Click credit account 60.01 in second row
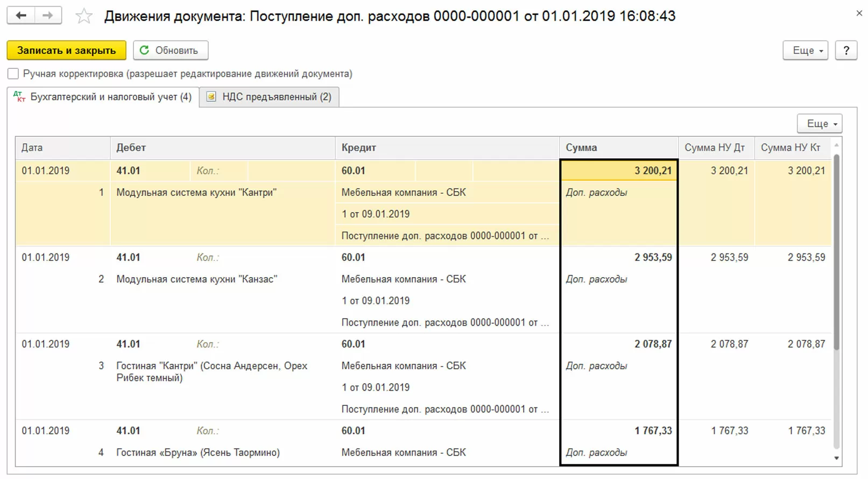Viewport: 868px width, 479px height. click(x=353, y=257)
